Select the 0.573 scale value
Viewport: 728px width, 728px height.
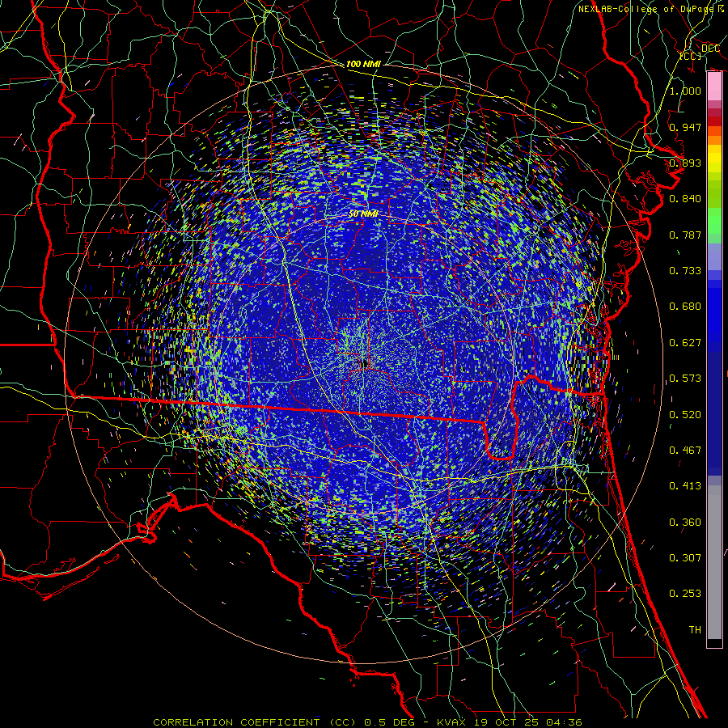click(x=685, y=379)
